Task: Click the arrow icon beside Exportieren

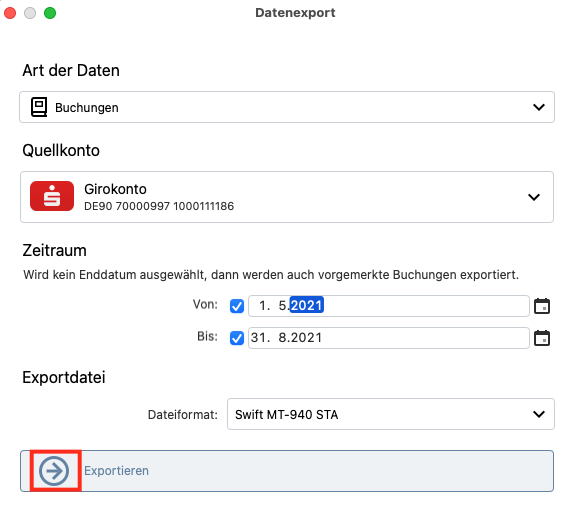Action: point(54,471)
